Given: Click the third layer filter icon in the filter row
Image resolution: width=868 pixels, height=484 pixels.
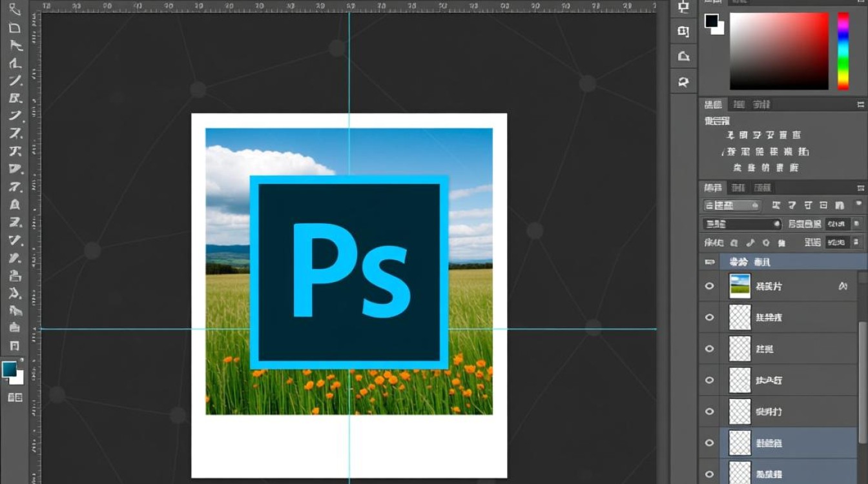Looking at the screenshot, I should (808, 205).
